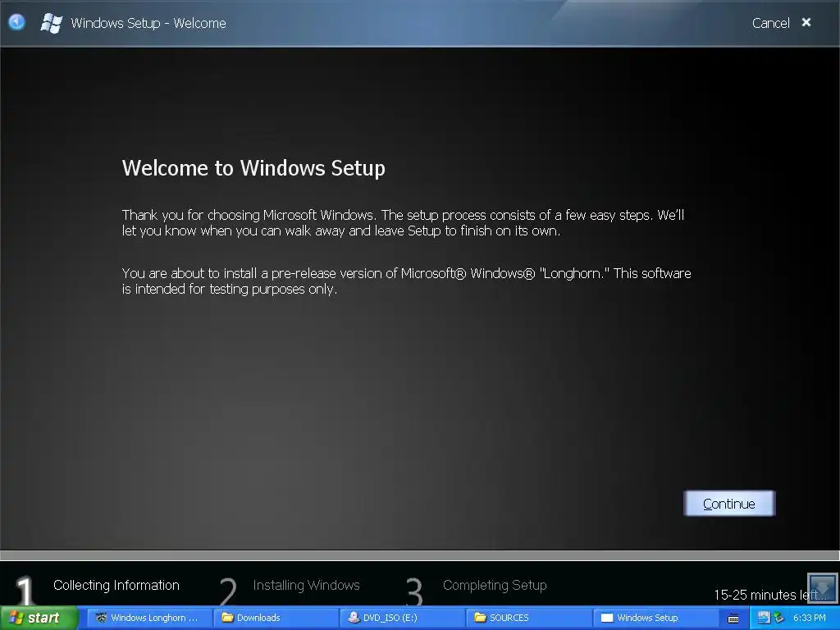Click the pre-release Longhorn notice paragraph

pos(407,281)
